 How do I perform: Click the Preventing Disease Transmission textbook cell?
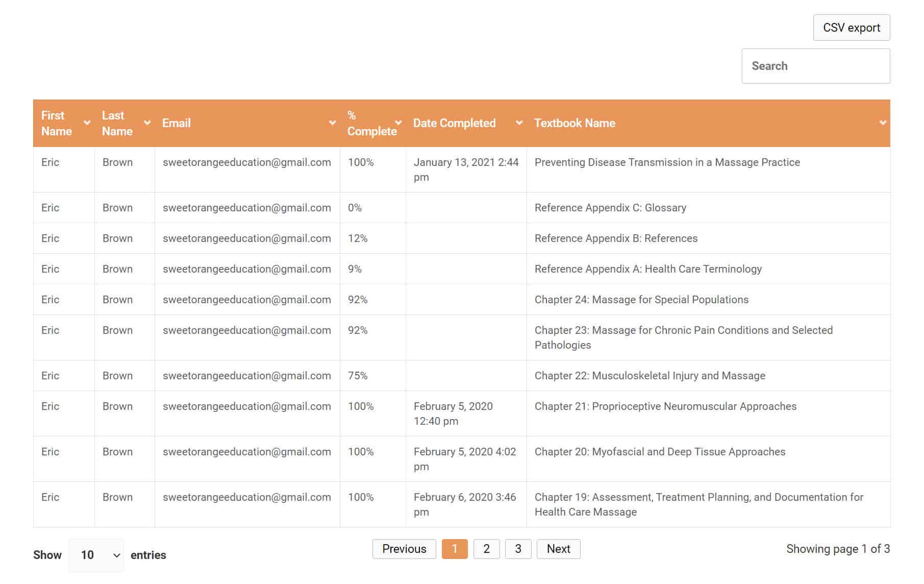click(x=667, y=162)
